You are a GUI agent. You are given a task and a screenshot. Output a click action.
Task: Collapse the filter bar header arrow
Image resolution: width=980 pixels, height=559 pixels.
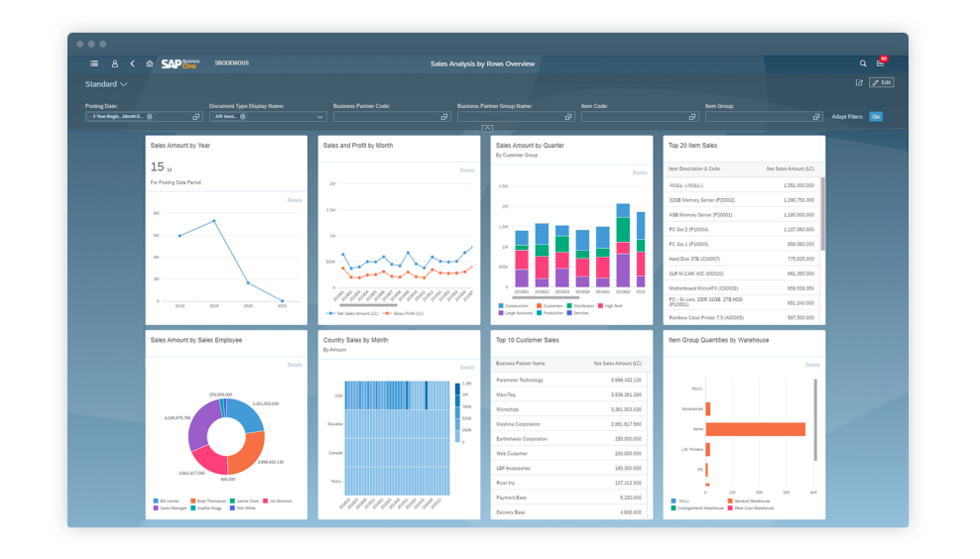coord(487,129)
